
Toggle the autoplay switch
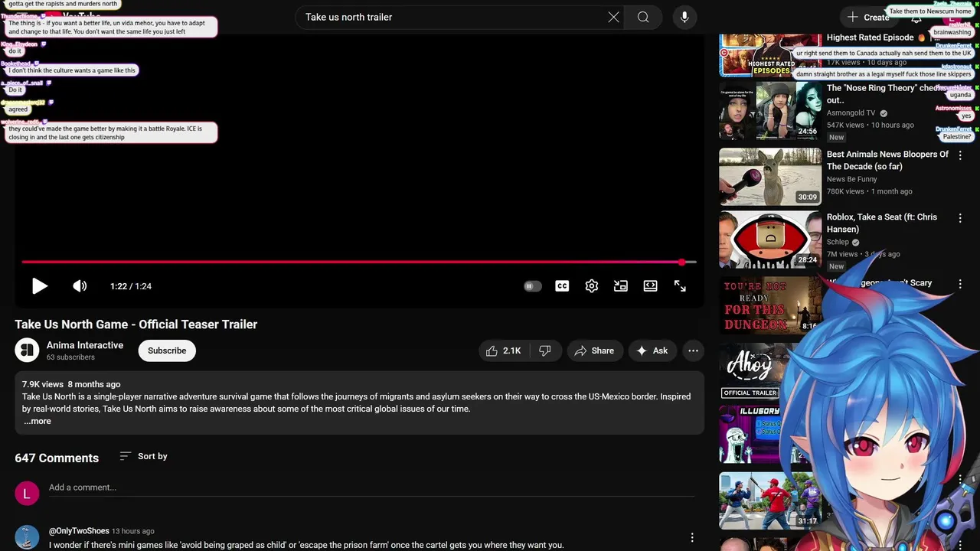coord(532,286)
